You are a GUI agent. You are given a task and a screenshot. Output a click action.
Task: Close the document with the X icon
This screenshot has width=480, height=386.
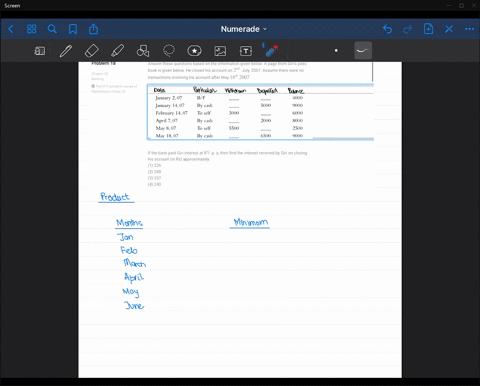pyautogui.click(x=449, y=29)
